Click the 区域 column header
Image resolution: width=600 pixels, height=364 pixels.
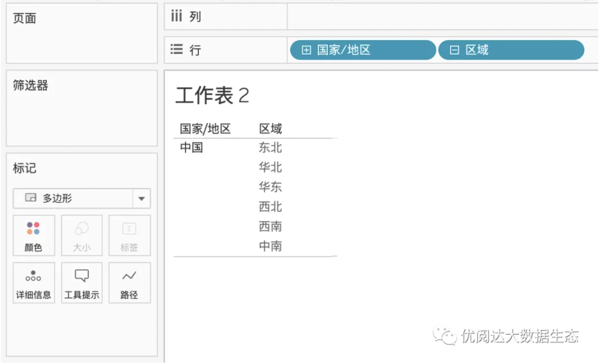(270, 129)
